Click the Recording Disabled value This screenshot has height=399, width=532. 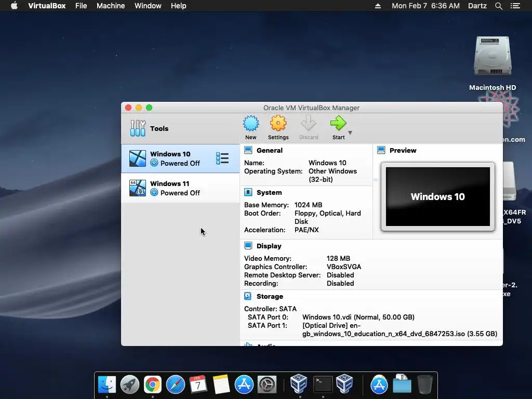(x=340, y=283)
